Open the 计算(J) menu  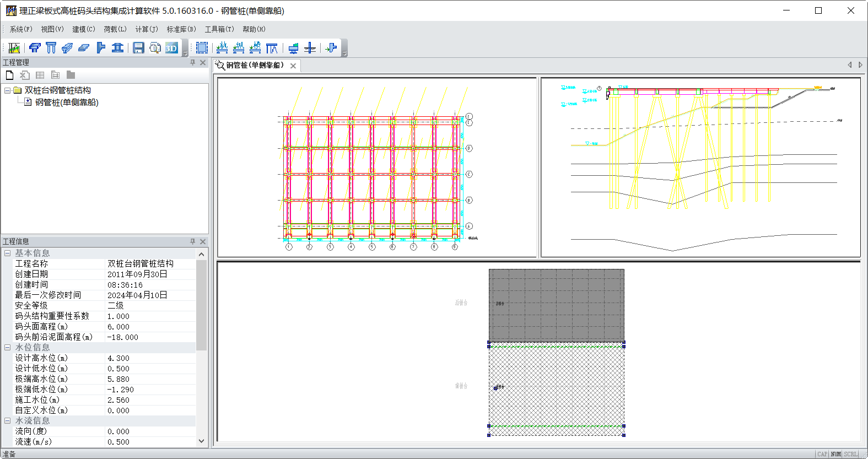click(x=147, y=29)
